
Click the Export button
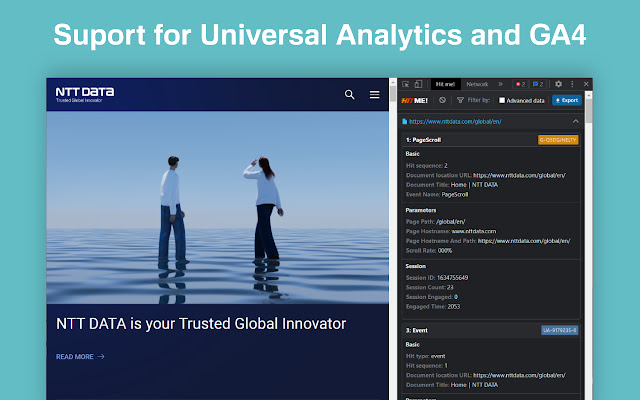(567, 100)
